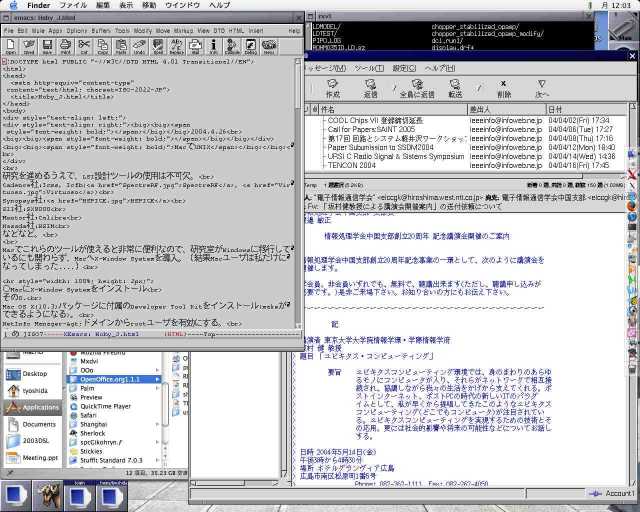The image size is (640, 512).
Task: Open the 設定(C) menu in mail window
Action: click(404, 68)
